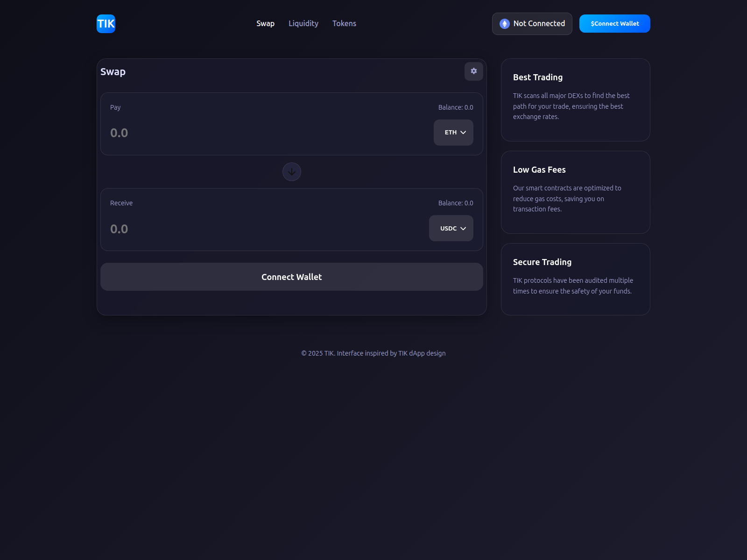This screenshot has height=560, width=747.
Task: Open the USDC token dropdown
Action: click(x=451, y=228)
